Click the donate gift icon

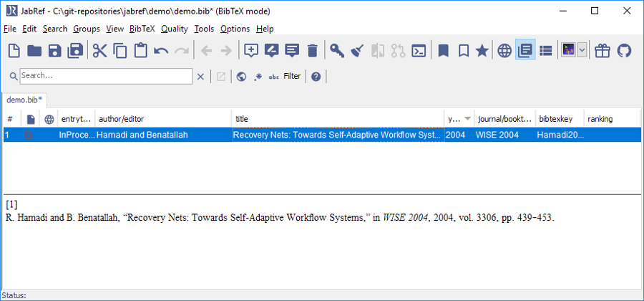602,50
